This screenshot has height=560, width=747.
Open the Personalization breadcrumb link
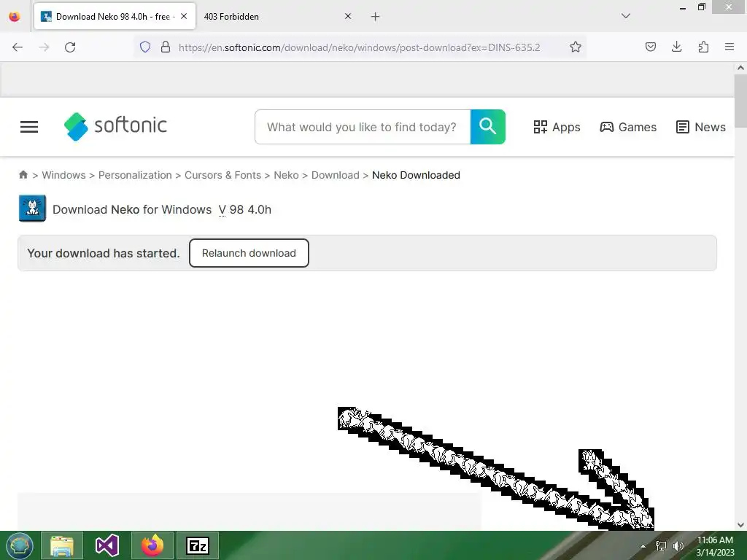point(135,175)
